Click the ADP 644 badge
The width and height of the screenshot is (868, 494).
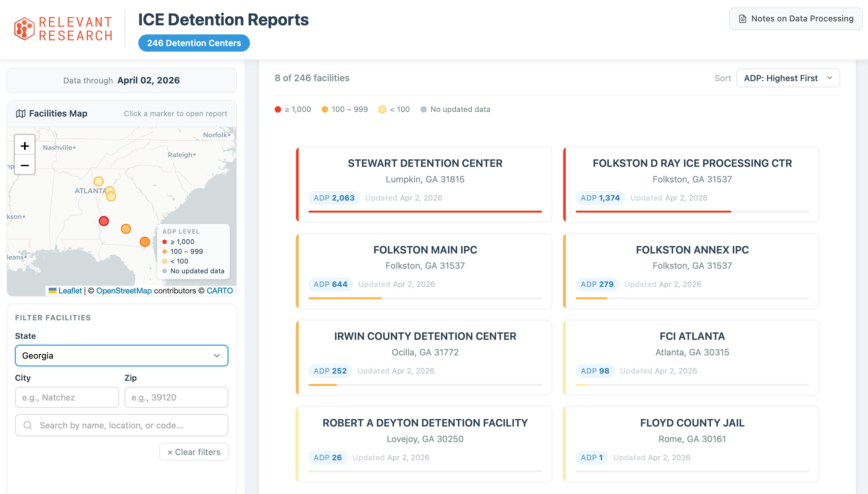coord(330,284)
